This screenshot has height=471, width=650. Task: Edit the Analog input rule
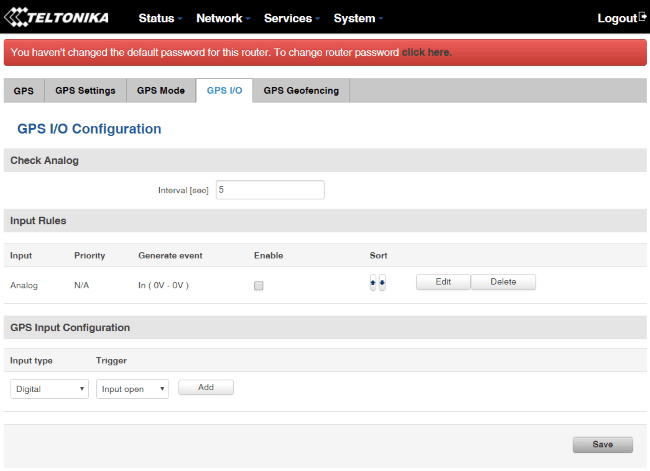point(443,282)
